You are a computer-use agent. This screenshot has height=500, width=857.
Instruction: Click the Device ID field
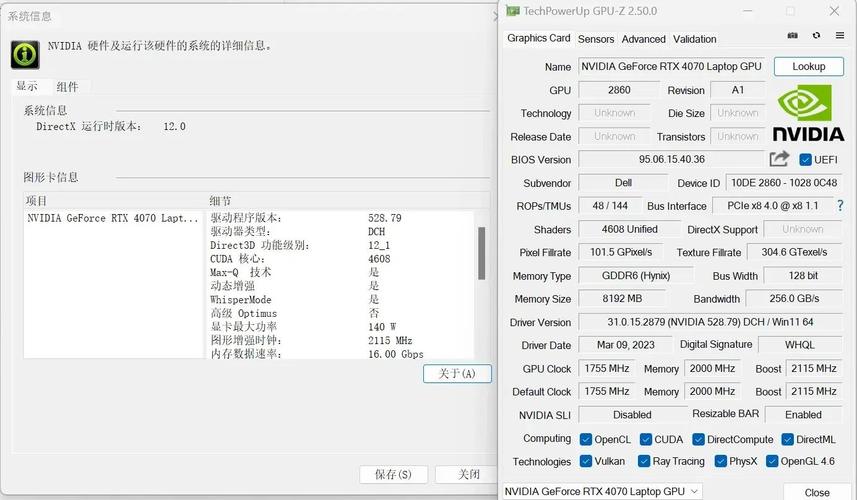[784, 183]
